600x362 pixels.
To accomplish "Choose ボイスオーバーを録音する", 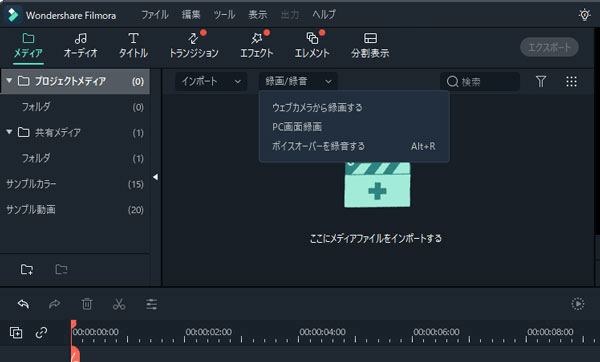I will coord(354,146).
